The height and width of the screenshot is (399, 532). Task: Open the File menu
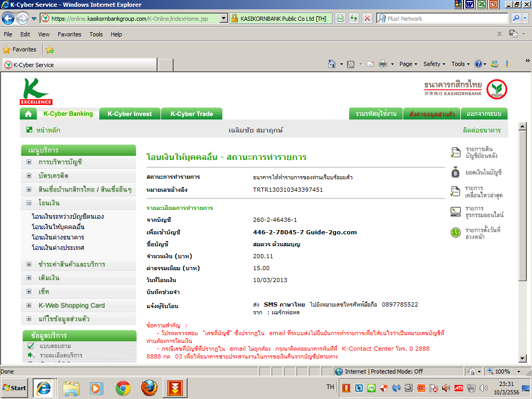[8, 34]
